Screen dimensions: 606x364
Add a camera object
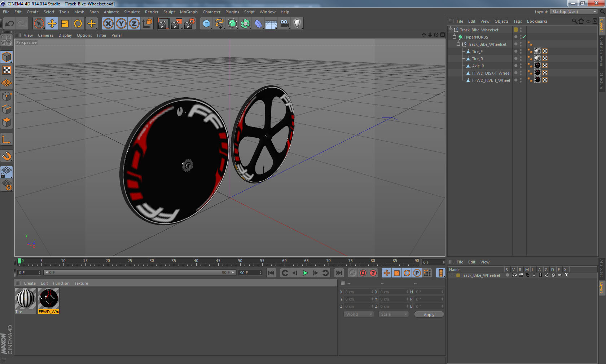point(285,24)
